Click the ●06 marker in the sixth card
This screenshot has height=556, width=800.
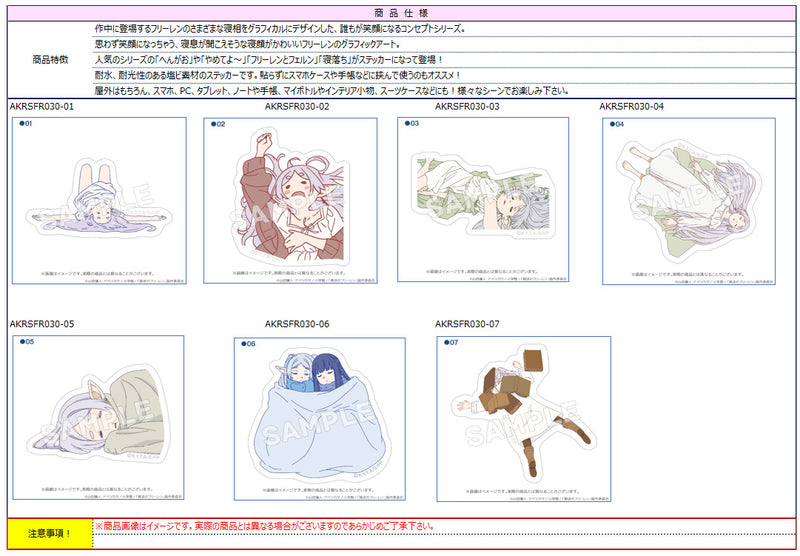(x=248, y=344)
